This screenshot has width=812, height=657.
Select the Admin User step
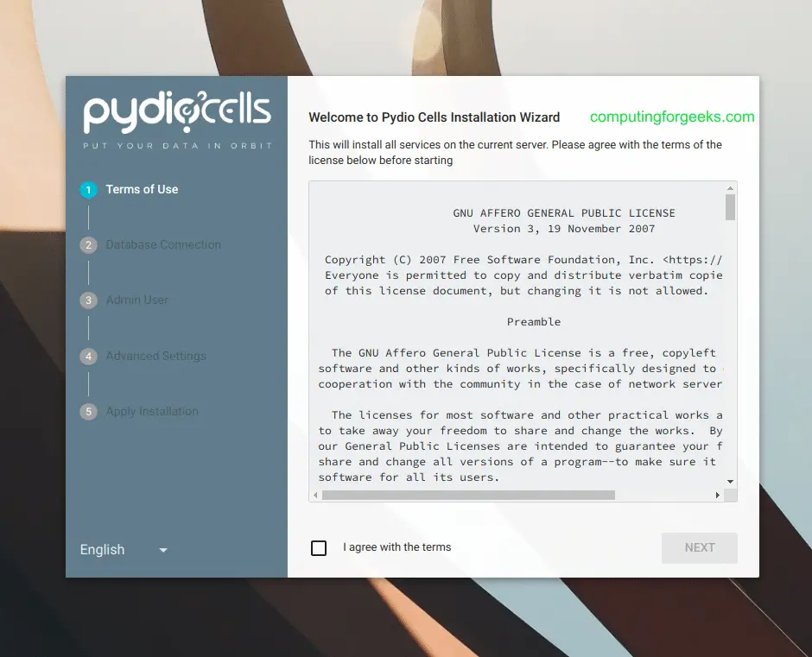pyautogui.click(x=136, y=300)
